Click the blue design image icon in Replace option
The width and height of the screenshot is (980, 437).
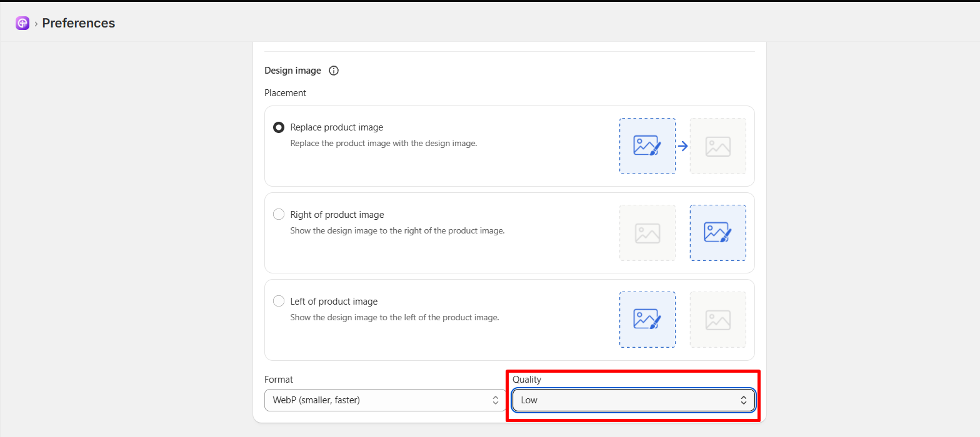point(647,146)
